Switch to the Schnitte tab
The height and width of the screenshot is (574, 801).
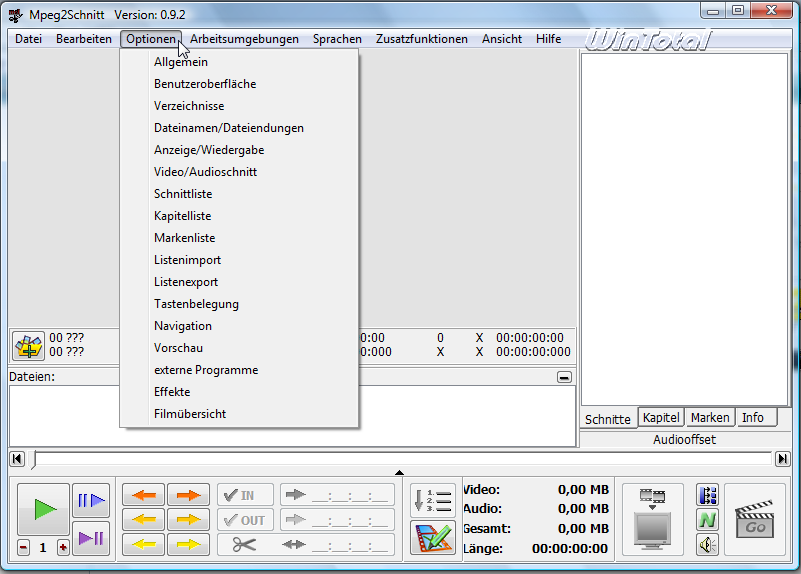[x=608, y=419]
